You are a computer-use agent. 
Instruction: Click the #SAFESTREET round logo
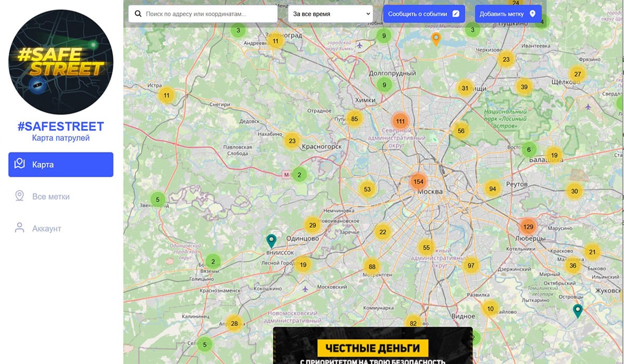point(61,62)
